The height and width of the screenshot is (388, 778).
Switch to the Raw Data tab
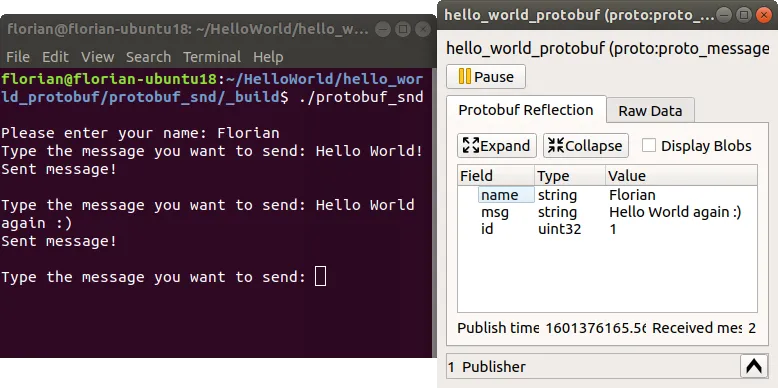(x=650, y=111)
